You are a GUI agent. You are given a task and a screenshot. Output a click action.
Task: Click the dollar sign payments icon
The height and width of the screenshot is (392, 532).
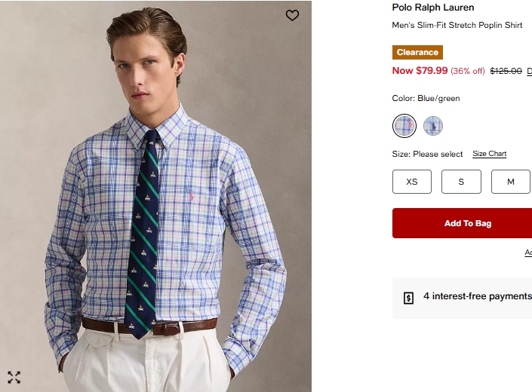(x=408, y=297)
